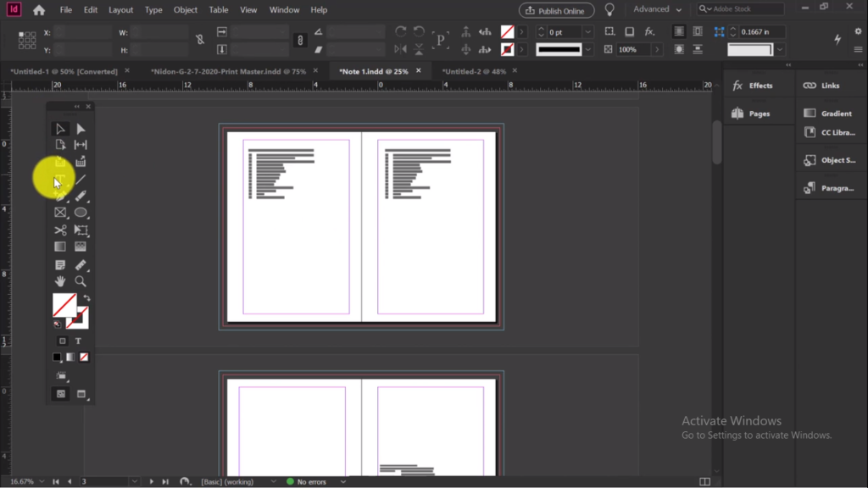Viewport: 868px width, 488px height.
Task: Click the Fill color swatch in toolbox
Action: pyautogui.click(x=64, y=305)
